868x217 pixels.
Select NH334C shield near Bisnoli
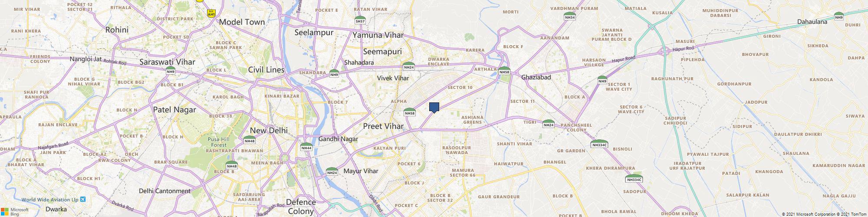[x=599, y=144]
